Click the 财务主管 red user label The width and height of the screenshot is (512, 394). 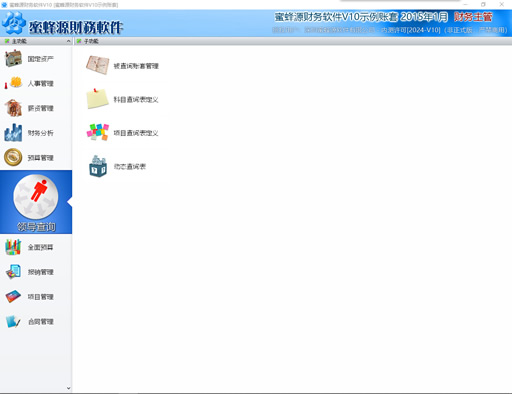(473, 17)
